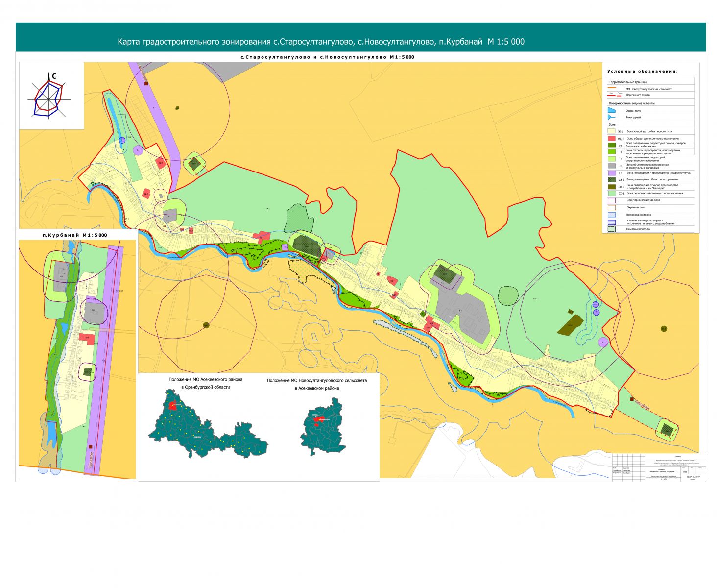Select the Ж-1 residential zone color swatch
717x588 pixels.
point(612,131)
